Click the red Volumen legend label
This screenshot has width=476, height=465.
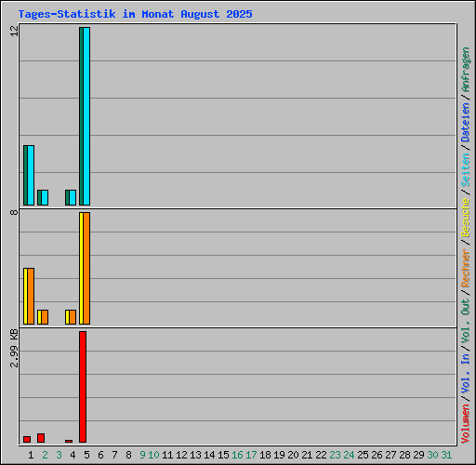466,424
